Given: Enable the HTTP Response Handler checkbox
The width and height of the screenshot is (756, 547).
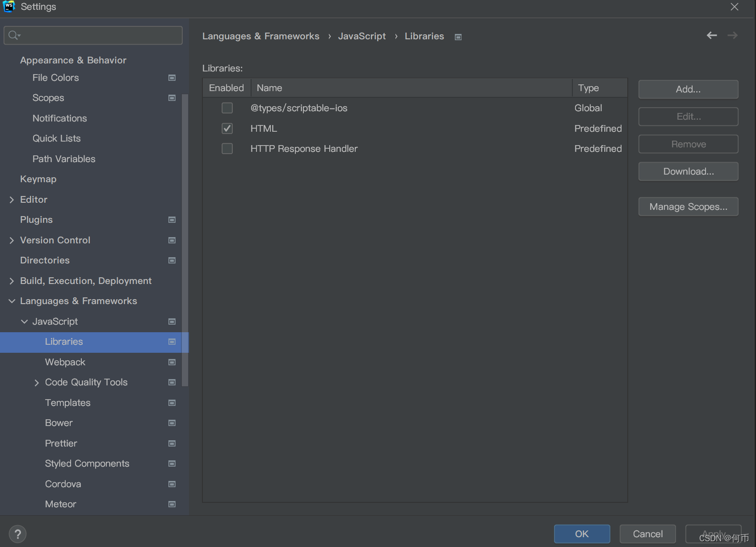Looking at the screenshot, I should click(227, 149).
